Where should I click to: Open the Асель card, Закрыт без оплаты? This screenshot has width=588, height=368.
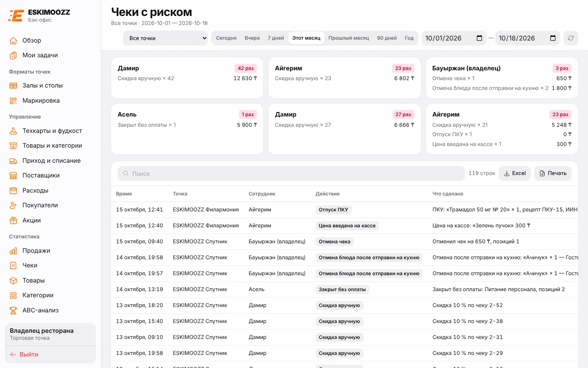coord(187,129)
